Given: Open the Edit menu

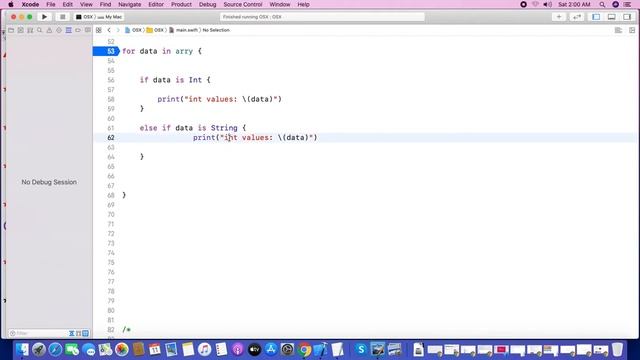Looking at the screenshot, I should [67, 4].
